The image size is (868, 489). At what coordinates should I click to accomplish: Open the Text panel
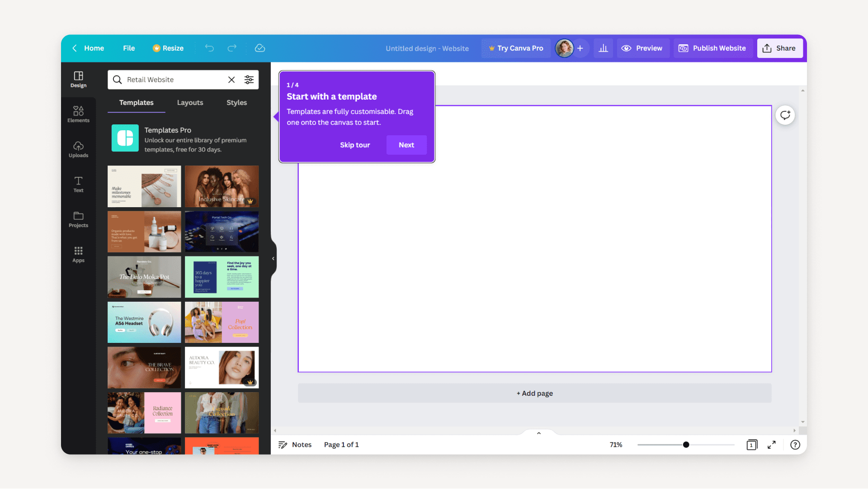[x=78, y=184]
